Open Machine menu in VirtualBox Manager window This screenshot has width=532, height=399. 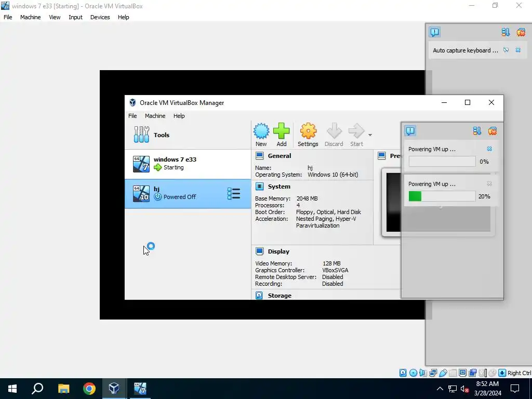tap(155, 116)
